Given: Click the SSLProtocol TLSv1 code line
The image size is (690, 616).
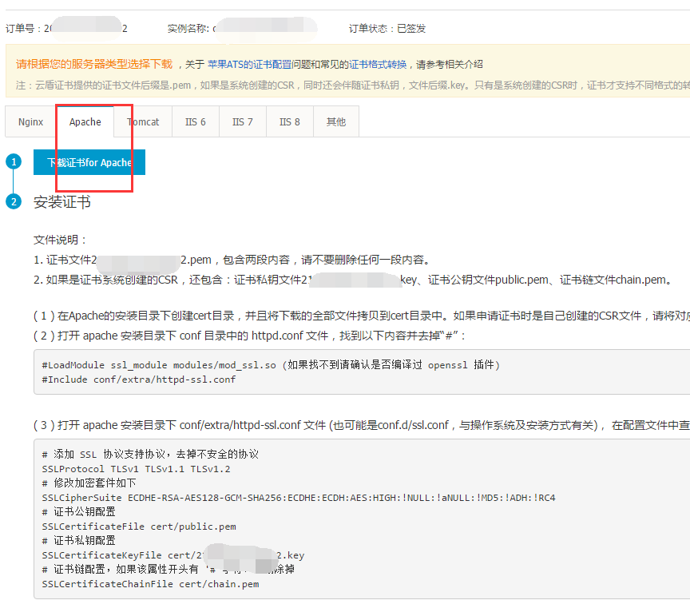Looking at the screenshot, I should pyautogui.click(x=136, y=469).
